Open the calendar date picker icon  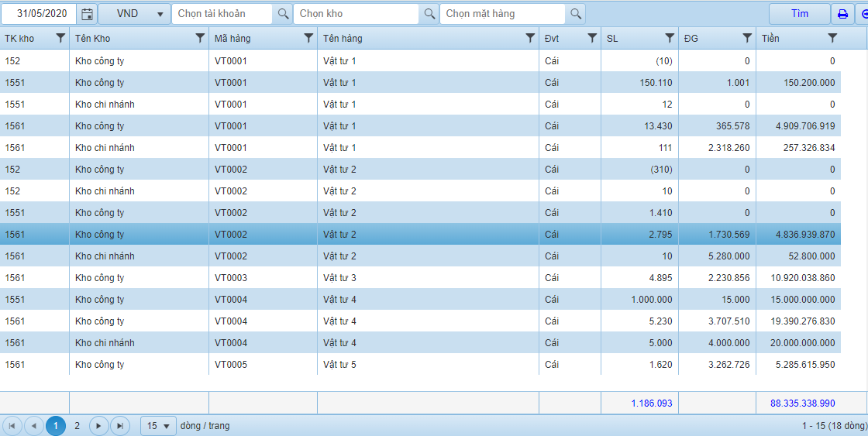click(88, 14)
